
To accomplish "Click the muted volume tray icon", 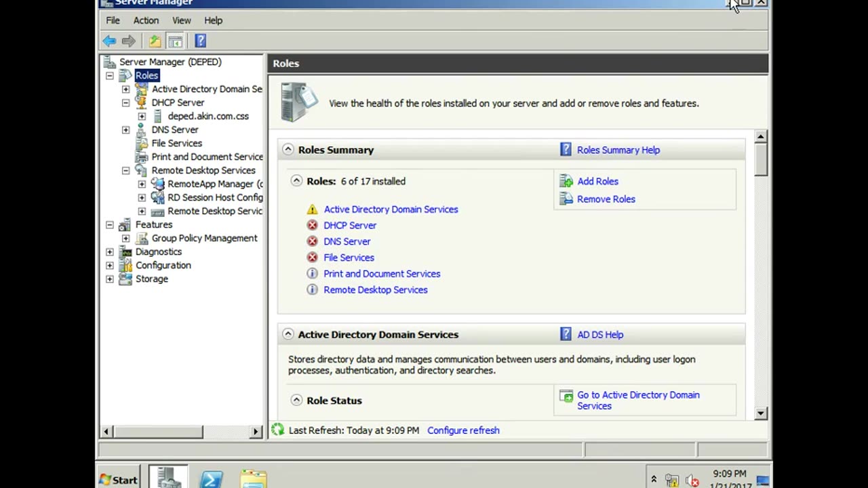I will (x=692, y=481).
